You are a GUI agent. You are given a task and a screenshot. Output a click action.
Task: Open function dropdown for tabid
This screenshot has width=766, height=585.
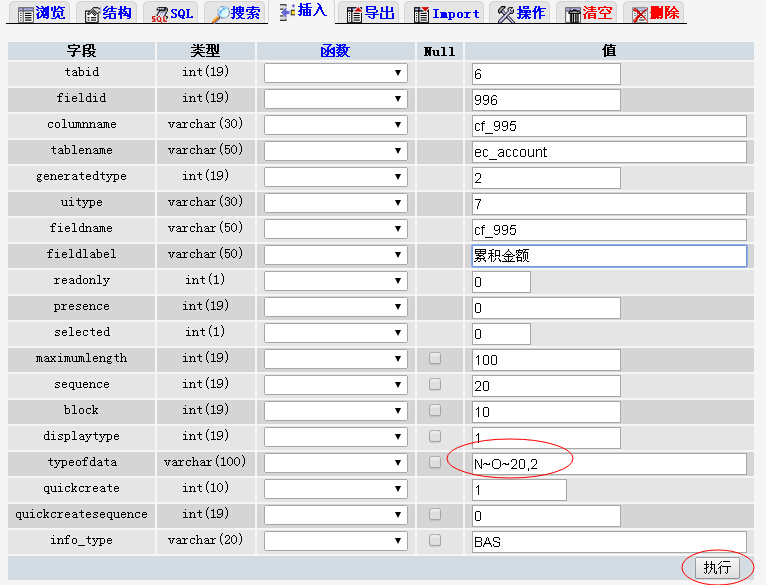pos(336,73)
